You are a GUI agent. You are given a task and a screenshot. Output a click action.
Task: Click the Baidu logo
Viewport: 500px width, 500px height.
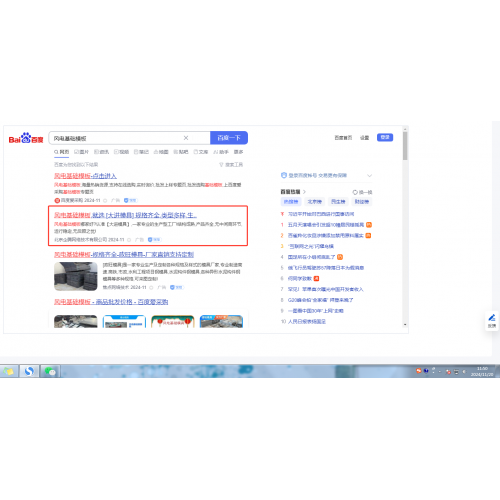click(x=26, y=138)
